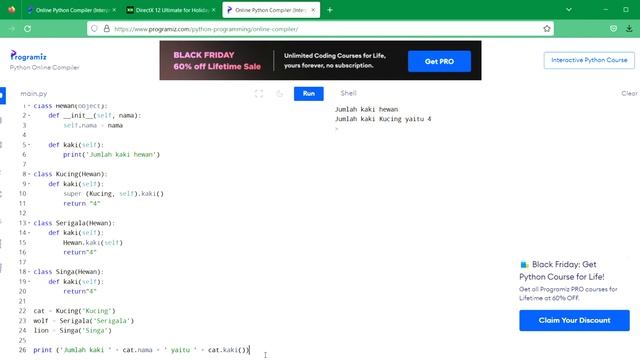Toggle fullscreen editor icon beside Run
640x360 pixels.
pos(259,93)
